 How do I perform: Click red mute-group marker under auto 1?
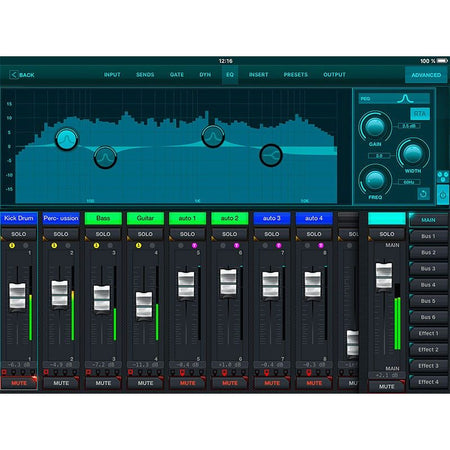coord(182,372)
